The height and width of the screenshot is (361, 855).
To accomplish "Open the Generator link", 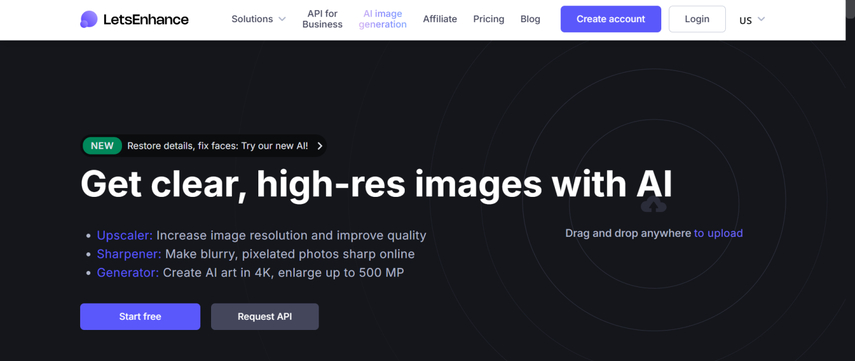I will tap(128, 273).
